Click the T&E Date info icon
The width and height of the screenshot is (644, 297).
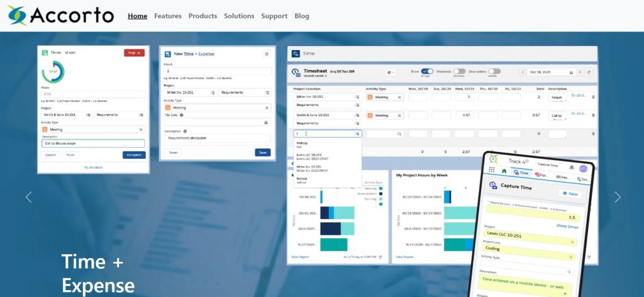[182, 116]
